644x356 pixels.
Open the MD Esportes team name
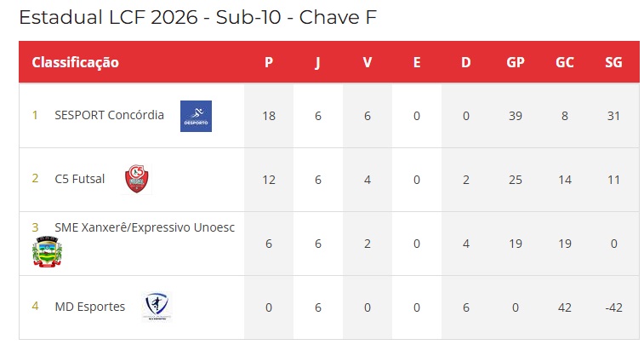(x=90, y=307)
